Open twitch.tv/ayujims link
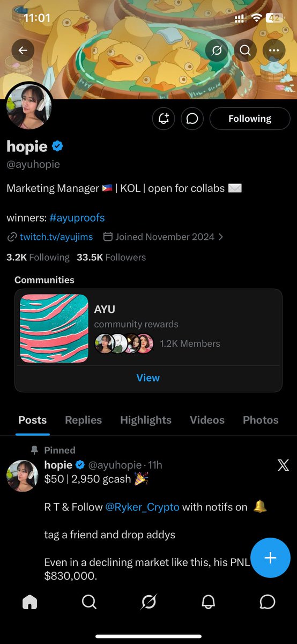The image size is (297, 644). 56,237
